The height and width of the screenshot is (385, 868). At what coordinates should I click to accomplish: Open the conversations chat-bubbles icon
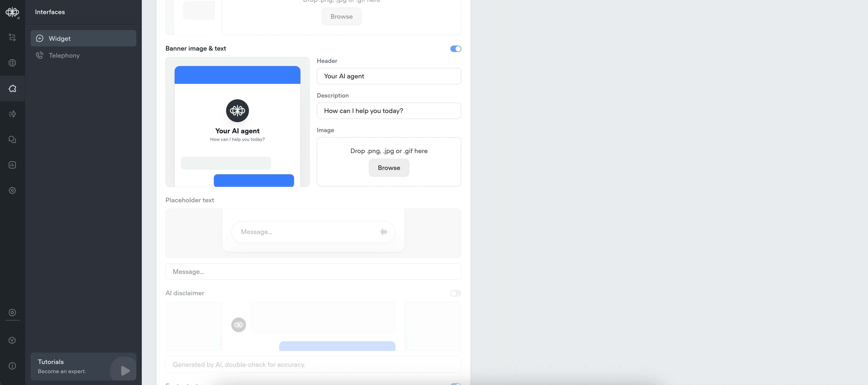click(x=12, y=139)
